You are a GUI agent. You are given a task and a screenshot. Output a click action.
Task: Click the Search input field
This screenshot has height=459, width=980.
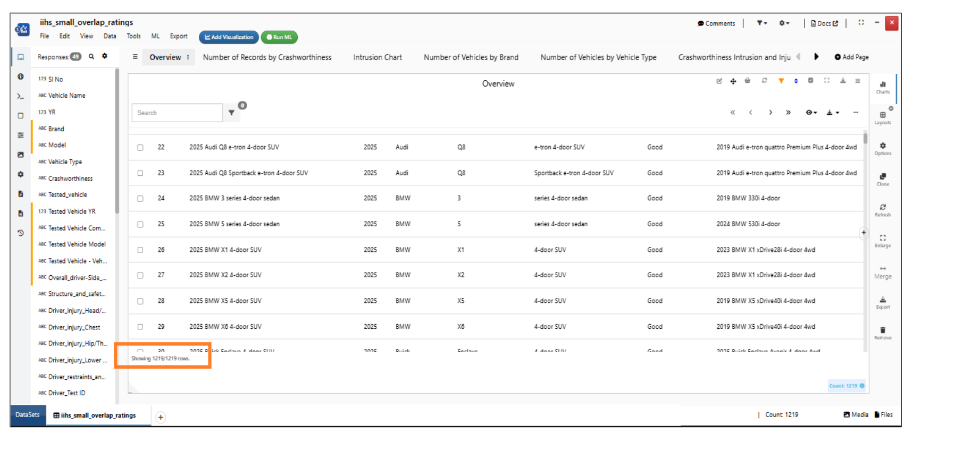tap(177, 113)
